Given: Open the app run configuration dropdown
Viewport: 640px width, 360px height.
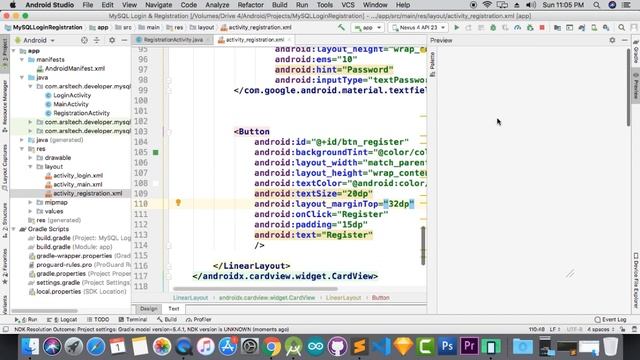Looking at the screenshot, I should coord(368,27).
